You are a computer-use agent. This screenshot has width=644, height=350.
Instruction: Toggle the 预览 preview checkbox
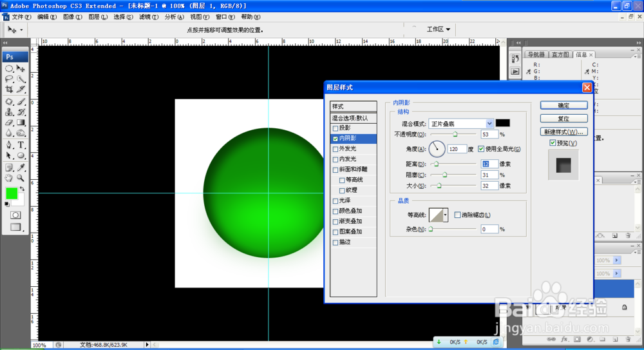553,142
